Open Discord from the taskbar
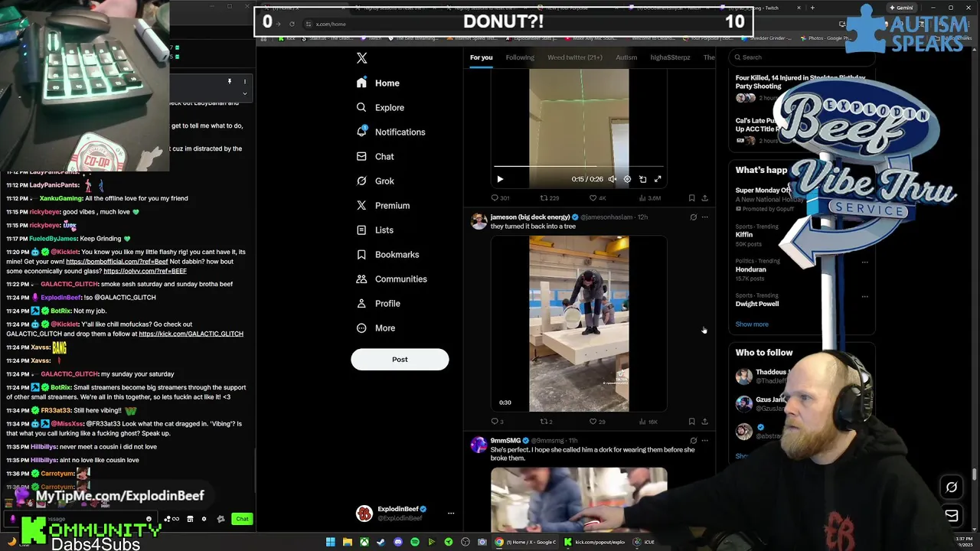The width and height of the screenshot is (980, 551). (x=398, y=542)
